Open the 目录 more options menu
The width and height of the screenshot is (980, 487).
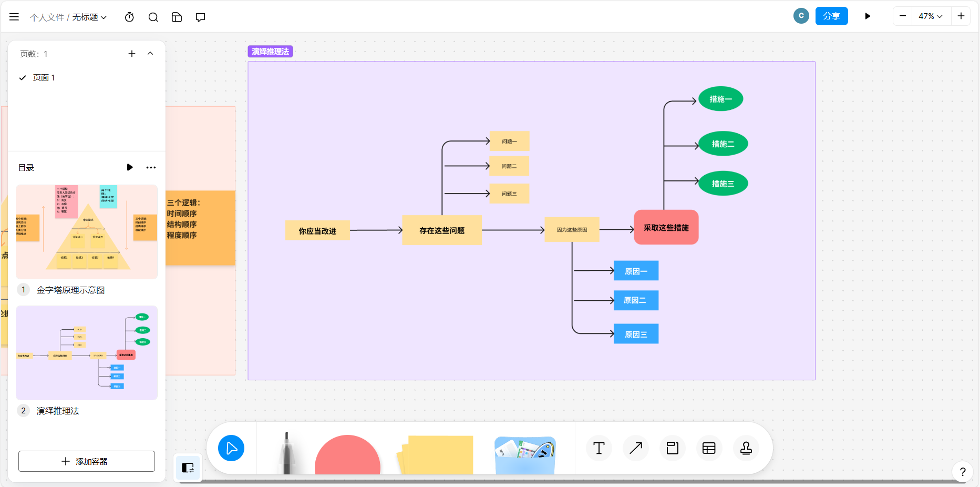click(x=151, y=168)
